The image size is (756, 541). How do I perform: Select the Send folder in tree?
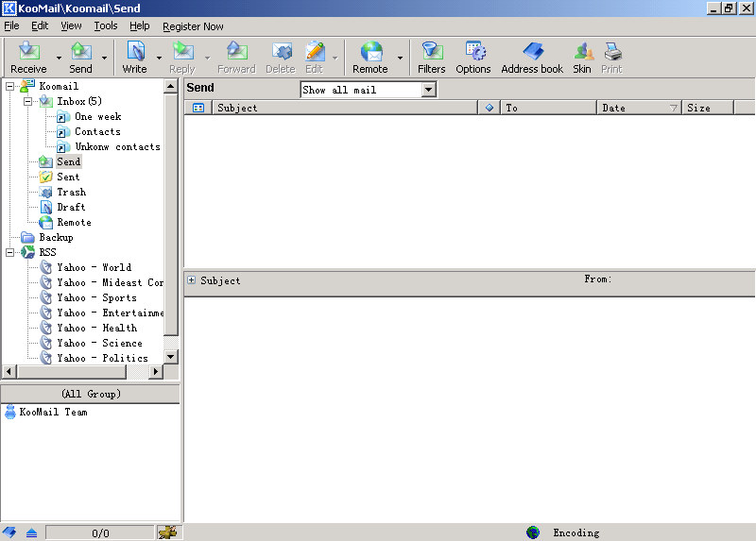[68, 161]
